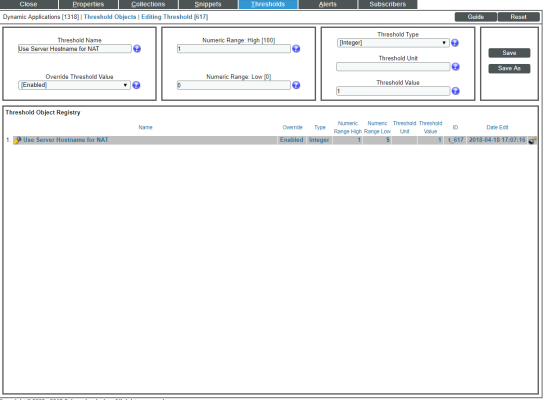
Task: Open help icon next to Threshold Value
Action: click(x=456, y=91)
